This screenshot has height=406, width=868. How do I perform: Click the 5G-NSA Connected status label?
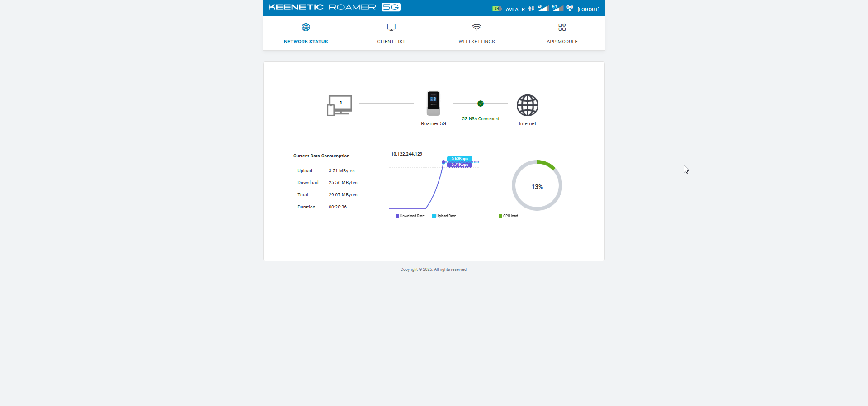click(x=481, y=119)
